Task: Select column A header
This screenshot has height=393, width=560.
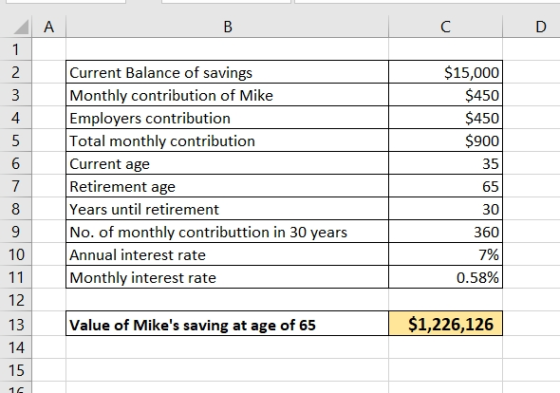Action: click(x=49, y=27)
